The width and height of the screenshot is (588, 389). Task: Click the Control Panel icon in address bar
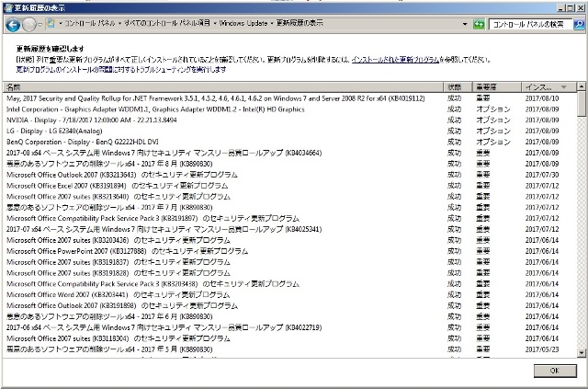click(51, 23)
